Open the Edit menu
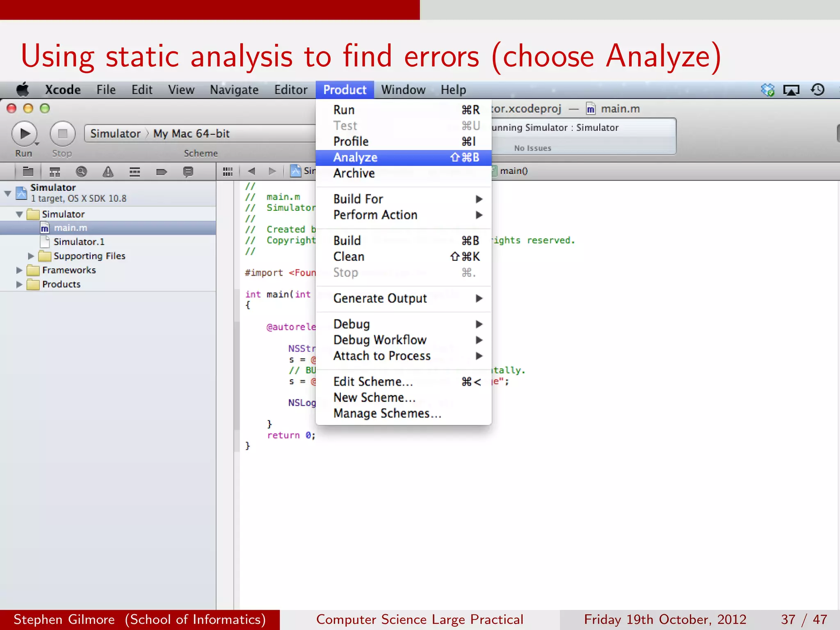840x630 pixels. (142, 90)
